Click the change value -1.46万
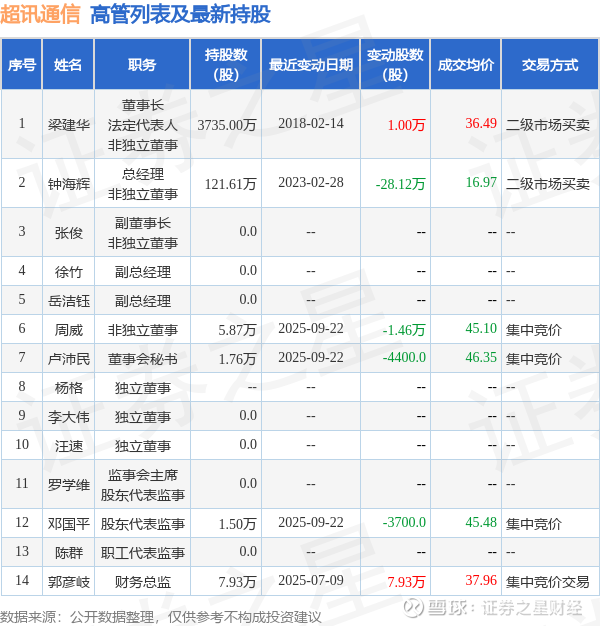 click(x=404, y=330)
